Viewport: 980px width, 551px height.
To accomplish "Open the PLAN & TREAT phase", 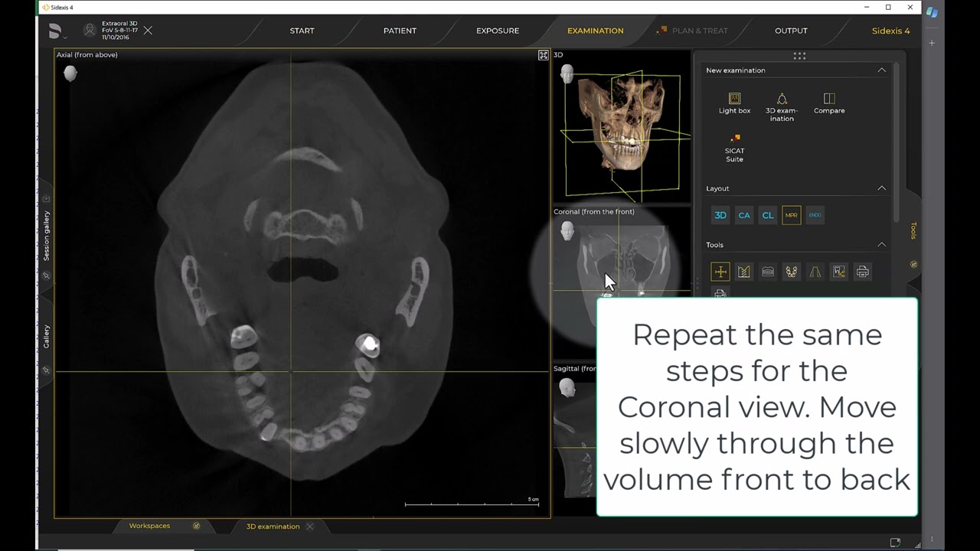I will (x=693, y=31).
